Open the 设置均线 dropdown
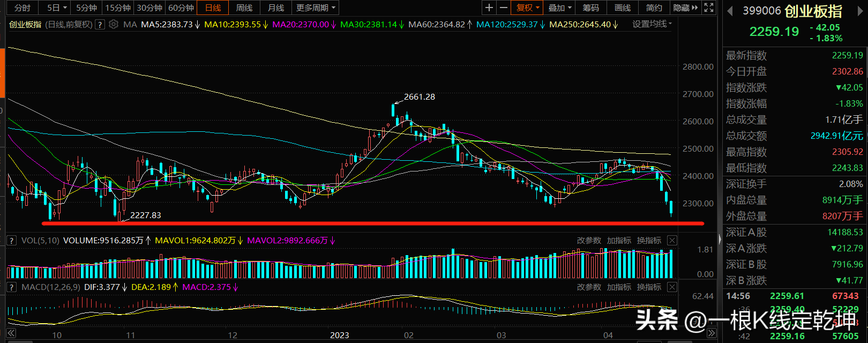 pos(652,24)
